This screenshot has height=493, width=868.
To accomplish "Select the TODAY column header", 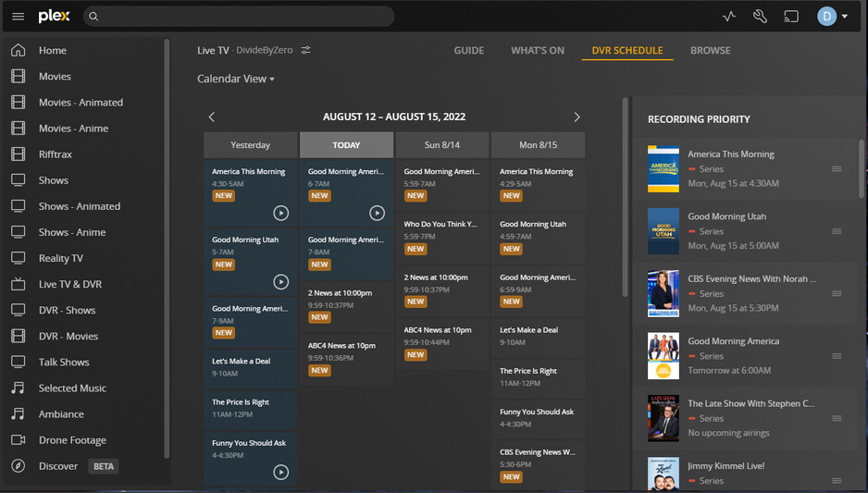I will 346,145.
